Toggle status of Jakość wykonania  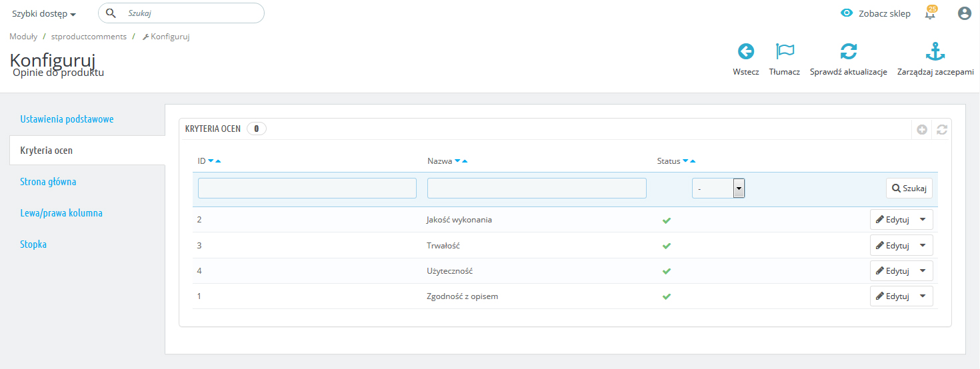666,220
